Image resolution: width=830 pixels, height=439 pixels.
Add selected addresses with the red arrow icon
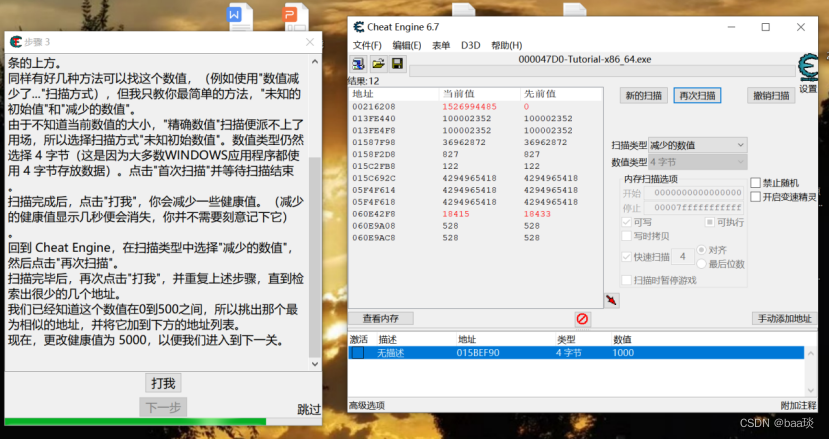point(611,300)
